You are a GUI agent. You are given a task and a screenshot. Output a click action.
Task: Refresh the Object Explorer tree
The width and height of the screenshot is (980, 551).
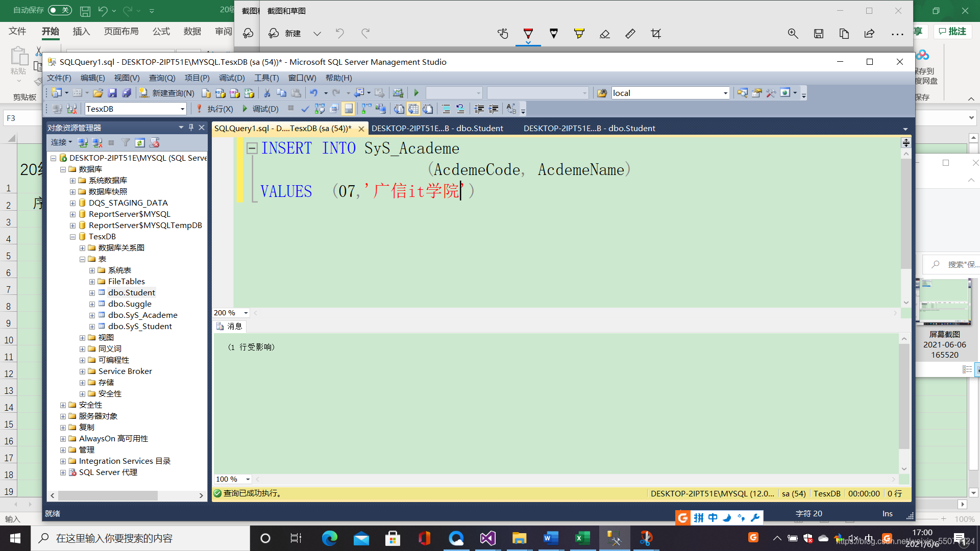tap(140, 143)
